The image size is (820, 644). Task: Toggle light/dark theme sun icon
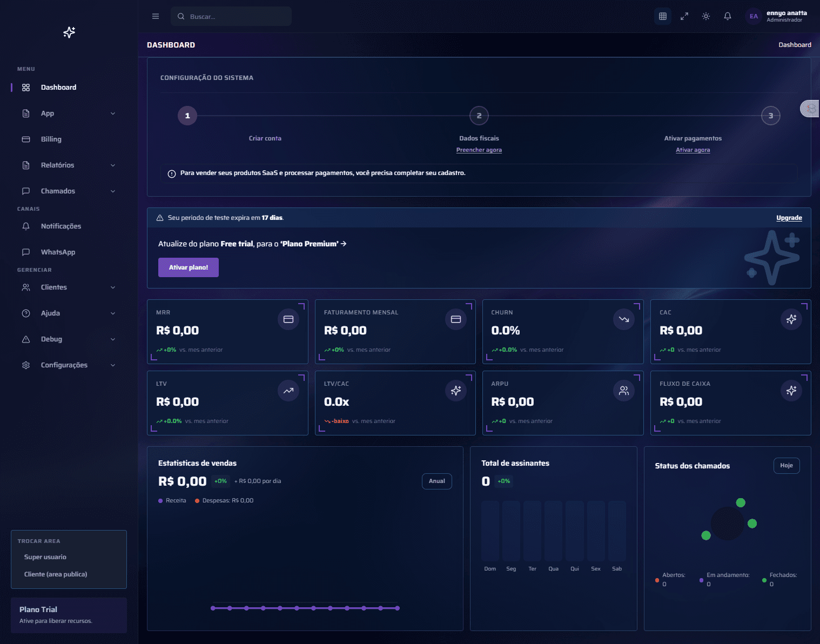tap(706, 16)
